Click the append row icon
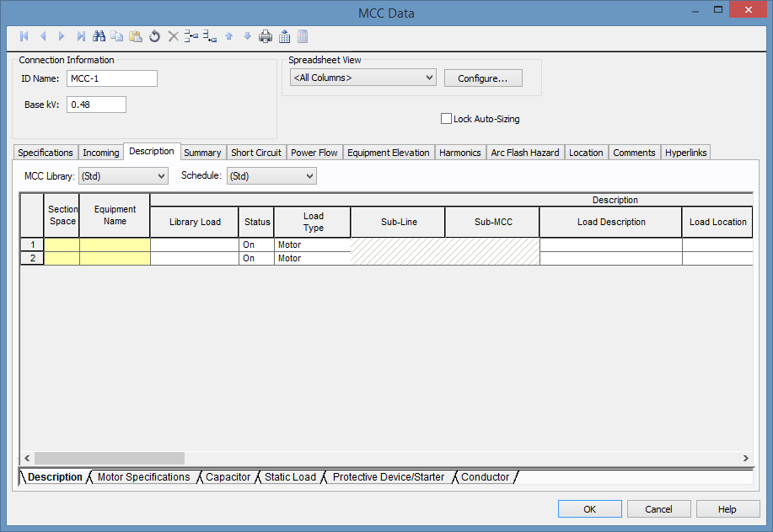 pos(210,36)
